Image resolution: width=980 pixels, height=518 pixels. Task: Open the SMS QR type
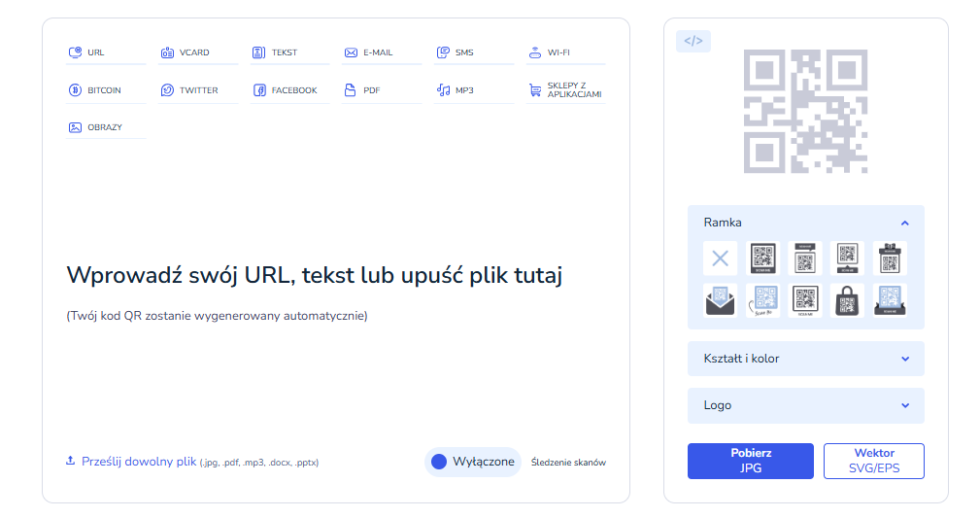(x=474, y=52)
